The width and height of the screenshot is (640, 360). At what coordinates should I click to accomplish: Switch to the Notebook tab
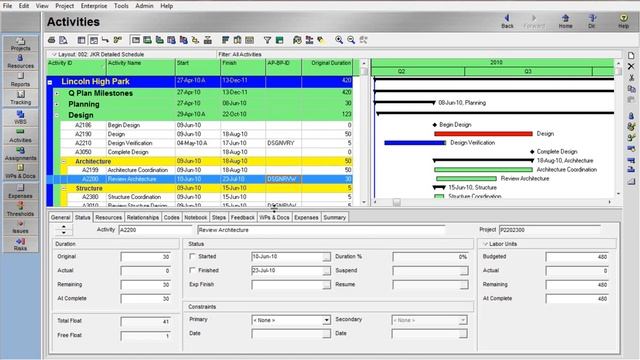[196, 218]
